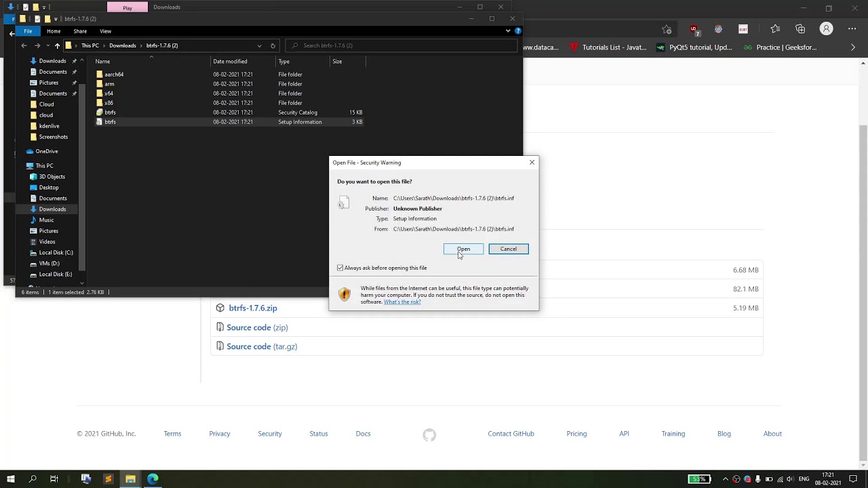868x488 pixels.
Task: Show more bookmarks with the overflow chevron
Action: [x=853, y=47]
